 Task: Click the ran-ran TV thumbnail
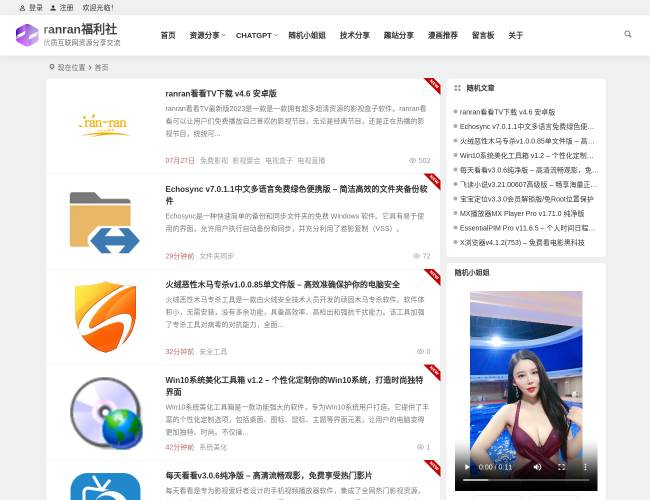[x=105, y=125]
